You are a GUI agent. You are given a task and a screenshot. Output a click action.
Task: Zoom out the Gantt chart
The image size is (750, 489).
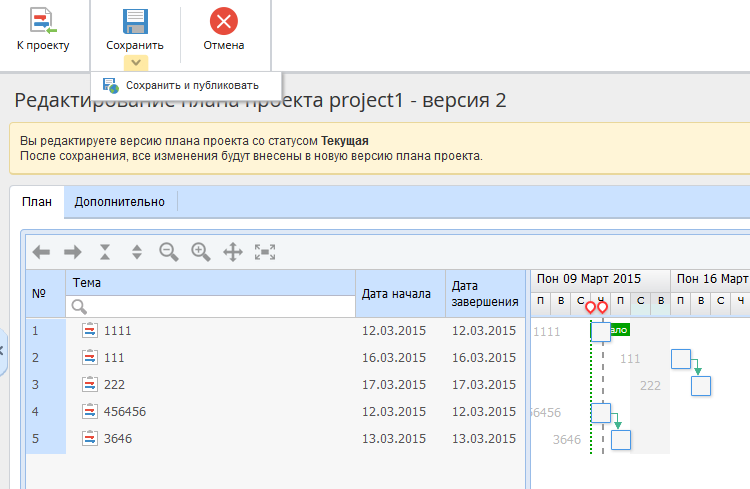click(x=169, y=252)
